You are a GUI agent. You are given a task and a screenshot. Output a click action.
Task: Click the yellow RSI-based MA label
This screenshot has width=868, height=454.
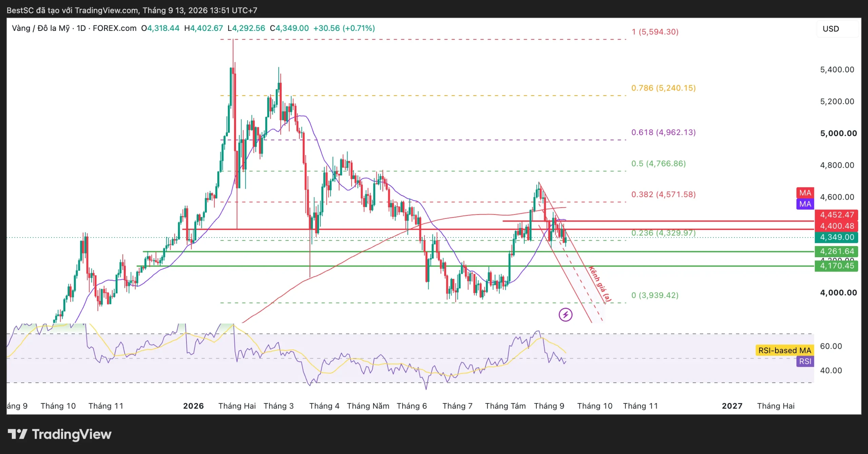click(785, 350)
